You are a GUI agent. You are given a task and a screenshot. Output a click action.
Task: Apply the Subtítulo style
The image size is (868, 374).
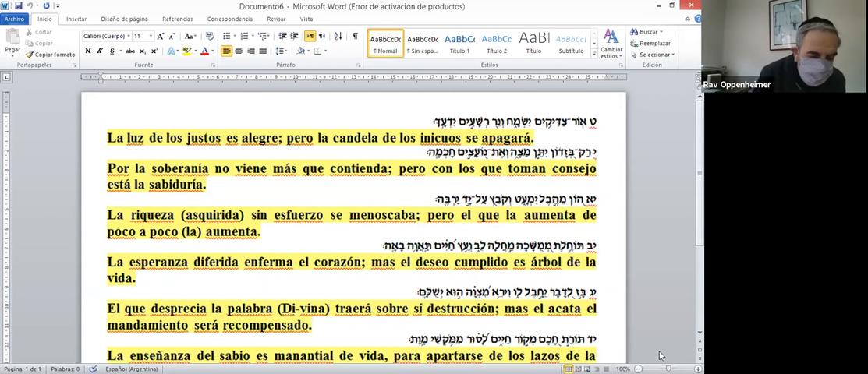(571, 43)
